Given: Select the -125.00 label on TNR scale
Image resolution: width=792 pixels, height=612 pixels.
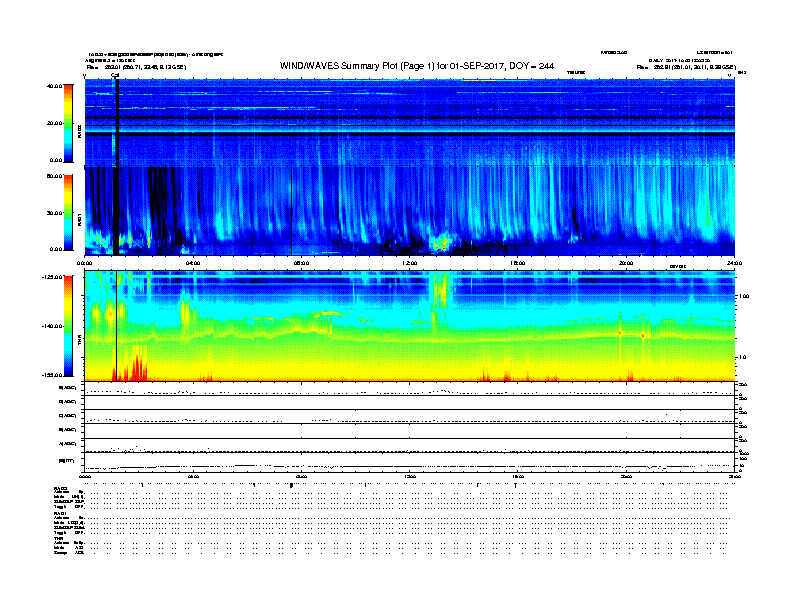Looking at the screenshot, I should click(x=53, y=277).
